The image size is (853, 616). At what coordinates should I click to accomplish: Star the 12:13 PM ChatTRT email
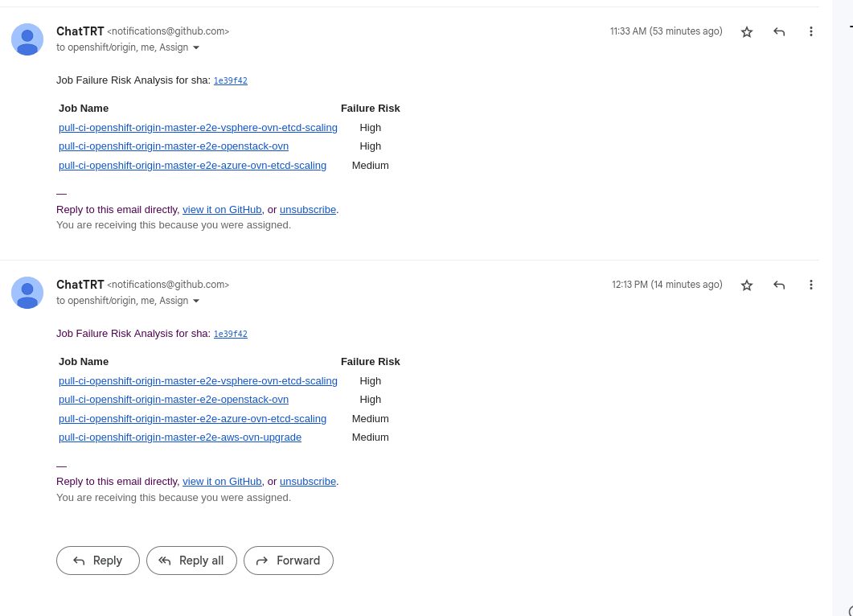(x=746, y=285)
